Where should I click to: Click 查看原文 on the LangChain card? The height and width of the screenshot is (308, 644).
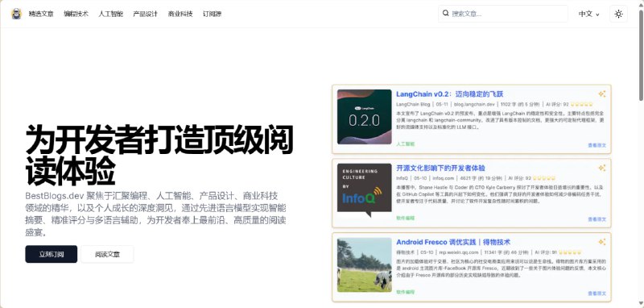coord(597,145)
